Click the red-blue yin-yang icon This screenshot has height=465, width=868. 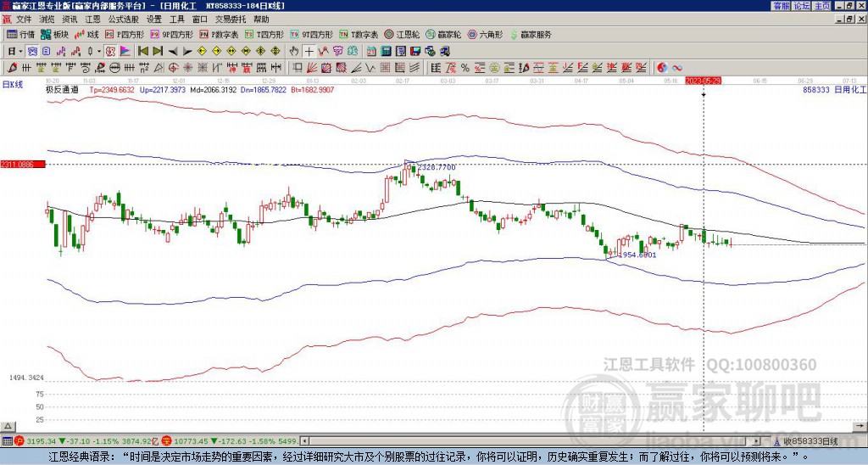pos(662,68)
